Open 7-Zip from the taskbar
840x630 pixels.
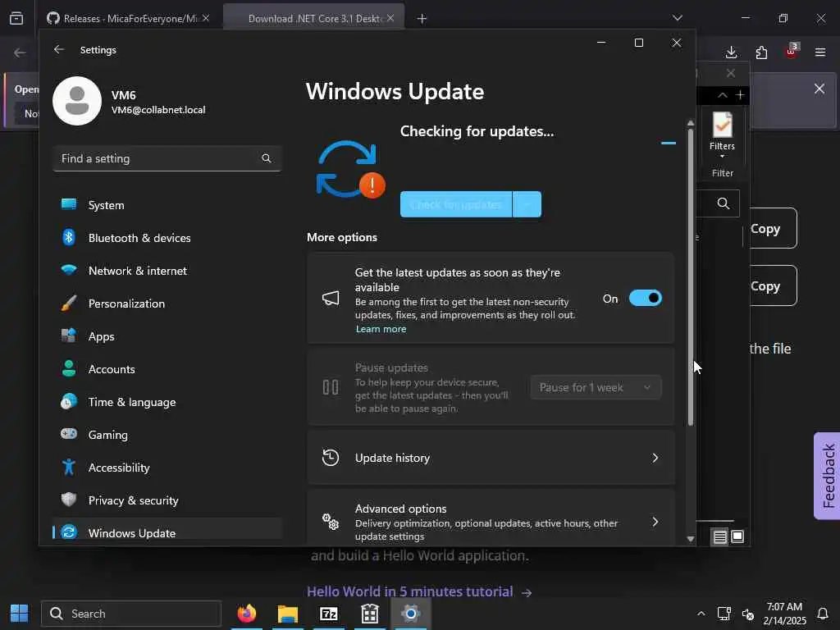point(328,614)
